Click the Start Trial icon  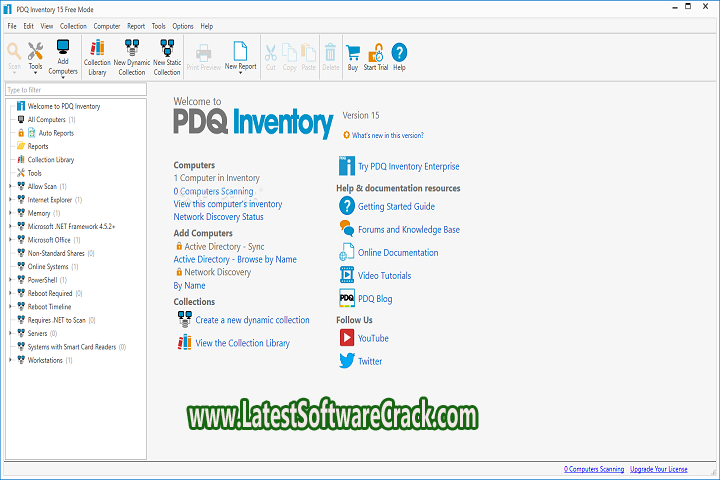tap(376, 53)
